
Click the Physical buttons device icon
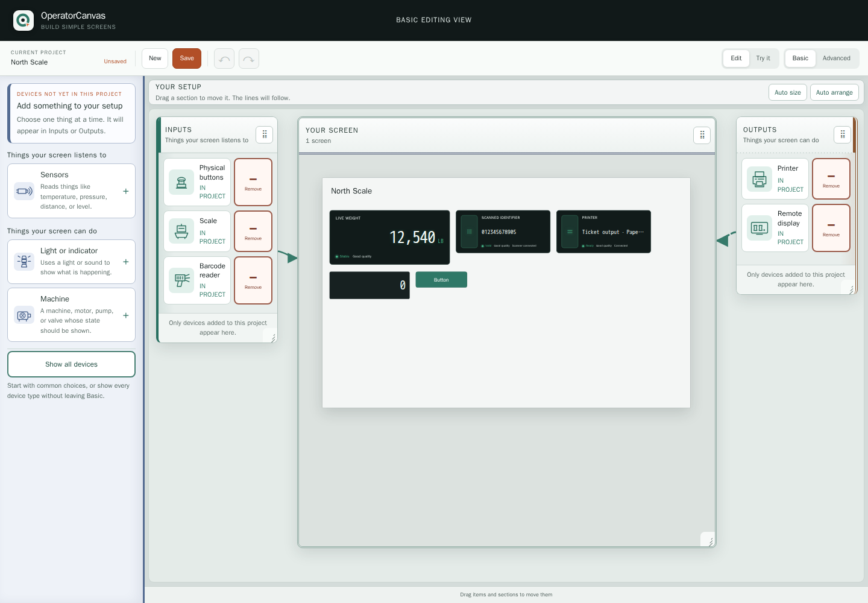[181, 182]
